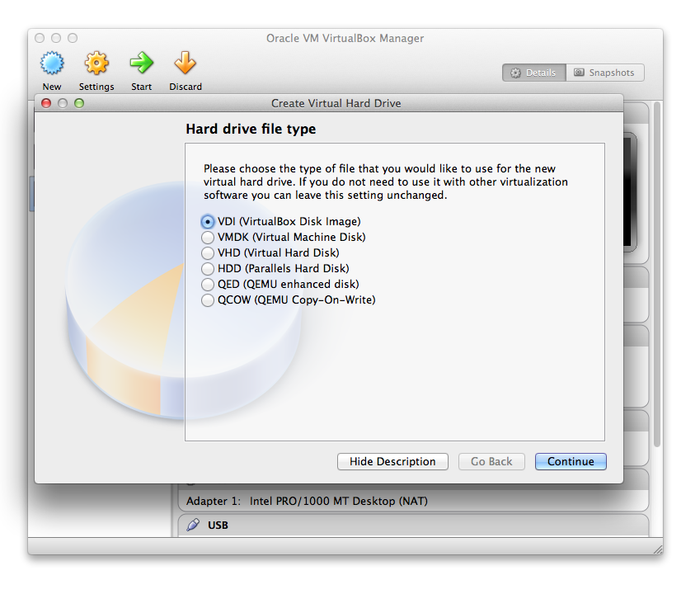Click the green zoom button on dialog
The height and width of the screenshot is (594, 700).
tap(79, 103)
